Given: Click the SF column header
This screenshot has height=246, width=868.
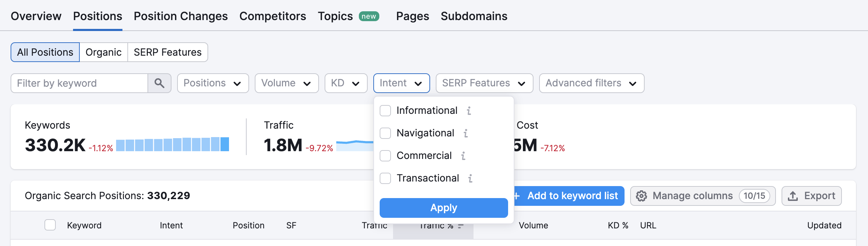Looking at the screenshot, I should [291, 226].
